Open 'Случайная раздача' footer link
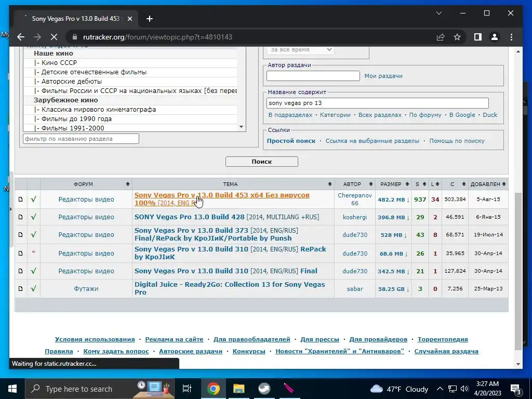532x399 pixels. [446, 351]
